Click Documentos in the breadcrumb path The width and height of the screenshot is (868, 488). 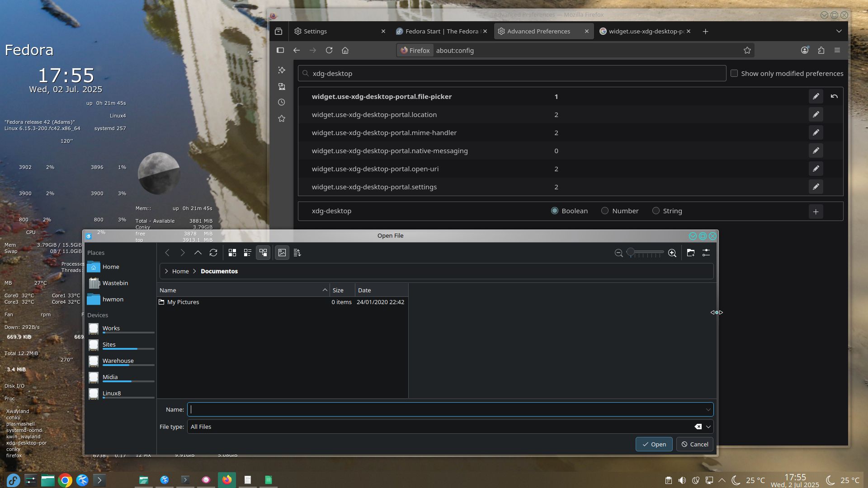(219, 271)
